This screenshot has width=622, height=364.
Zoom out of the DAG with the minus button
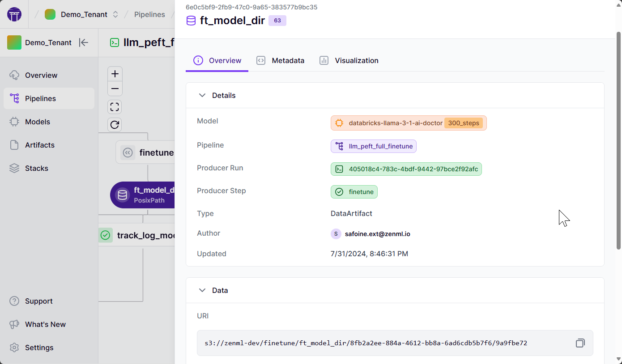point(115,89)
